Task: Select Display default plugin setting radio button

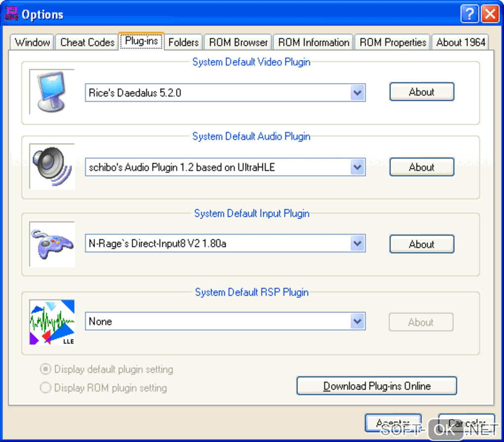Action: coord(45,369)
